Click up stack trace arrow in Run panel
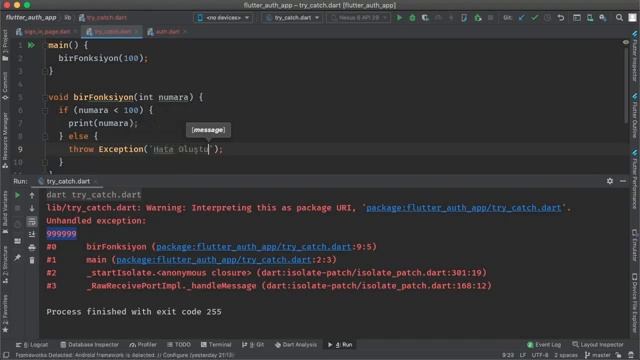This screenshot has width=640, height=360. click(32, 195)
